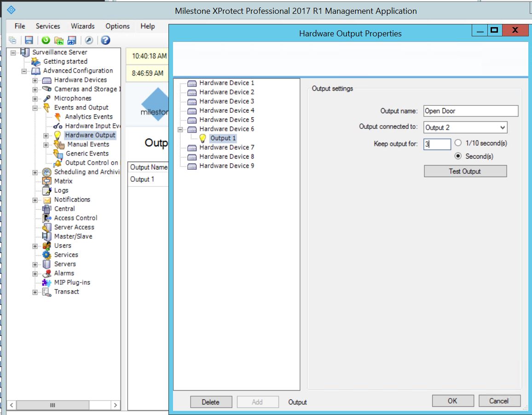Select Hardware Device 7 in dialog tree
532x415 pixels.
pos(226,148)
